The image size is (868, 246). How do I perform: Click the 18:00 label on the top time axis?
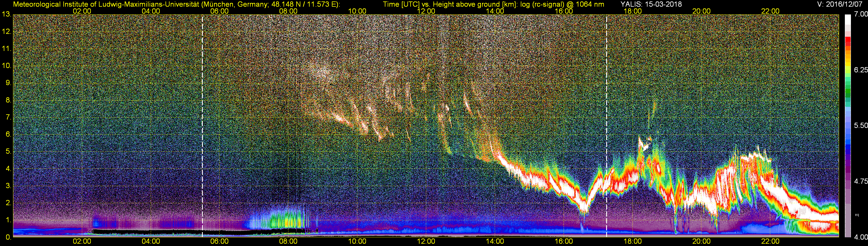[x=632, y=11]
